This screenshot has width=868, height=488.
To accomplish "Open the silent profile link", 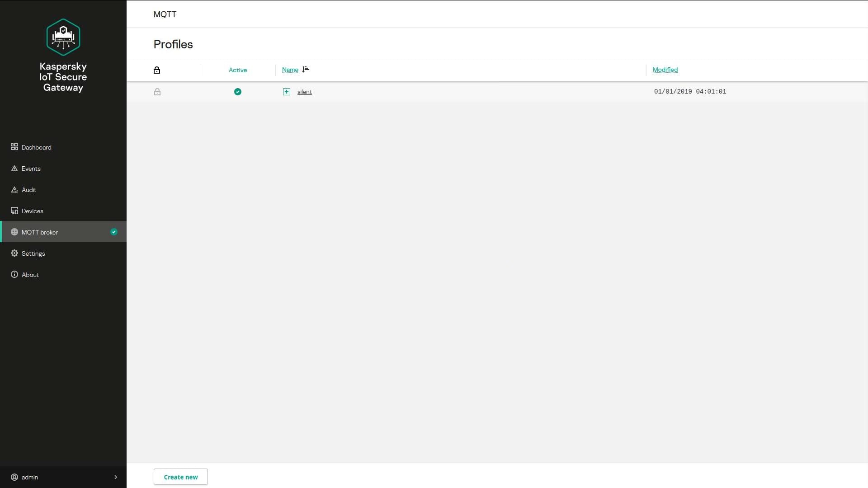I will 305,92.
